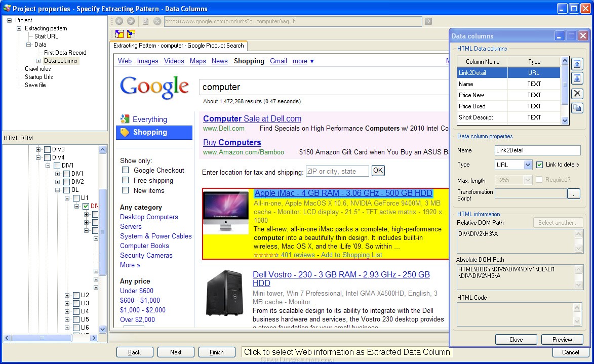Click the star rating on the iMac listing
The image size is (594, 364).
266,255
